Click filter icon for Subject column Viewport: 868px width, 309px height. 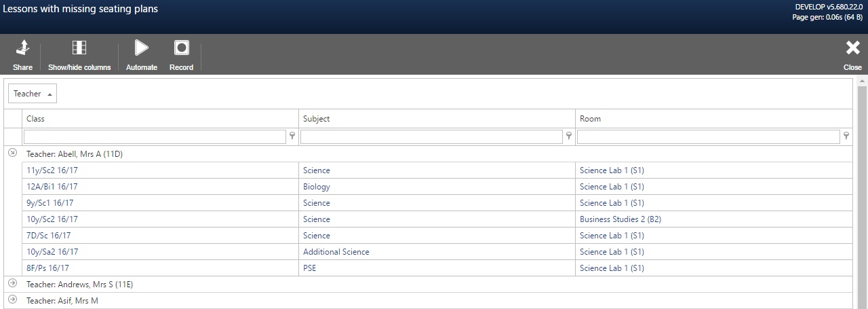pos(569,137)
